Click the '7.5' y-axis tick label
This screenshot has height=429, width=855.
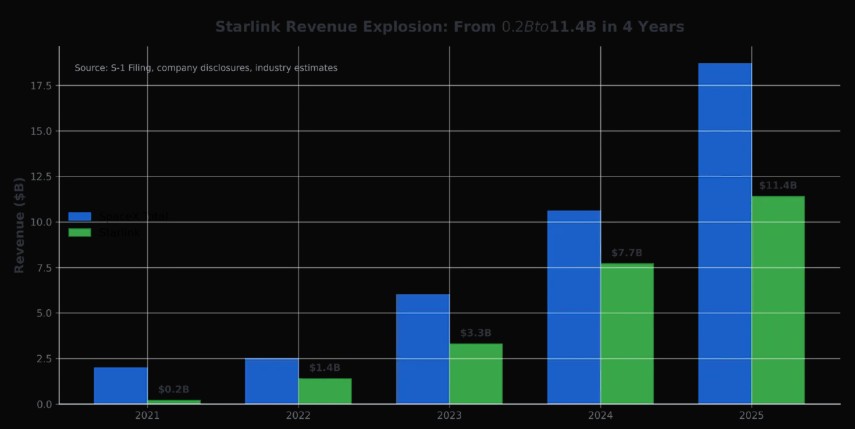tap(45, 268)
